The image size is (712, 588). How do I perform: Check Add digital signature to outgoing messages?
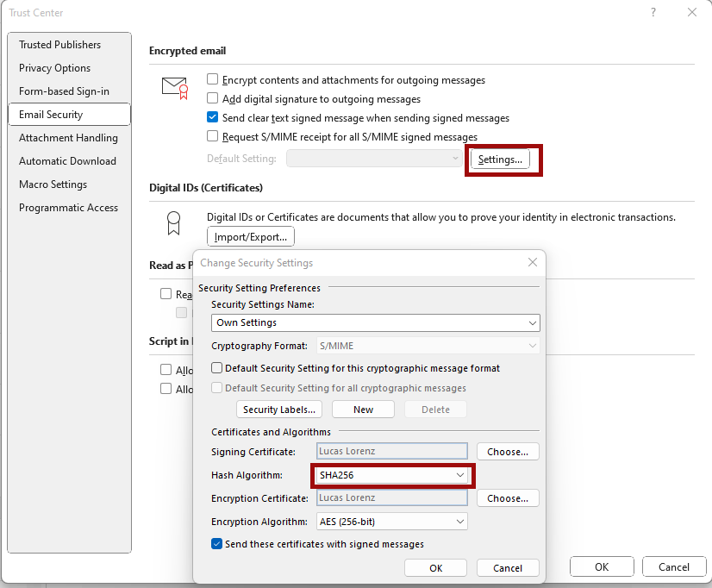pos(213,98)
